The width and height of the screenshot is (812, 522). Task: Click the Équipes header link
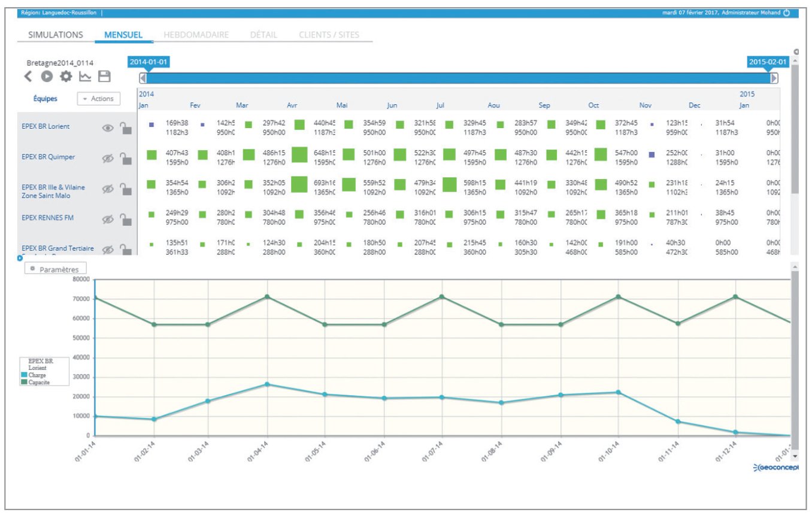coord(45,99)
